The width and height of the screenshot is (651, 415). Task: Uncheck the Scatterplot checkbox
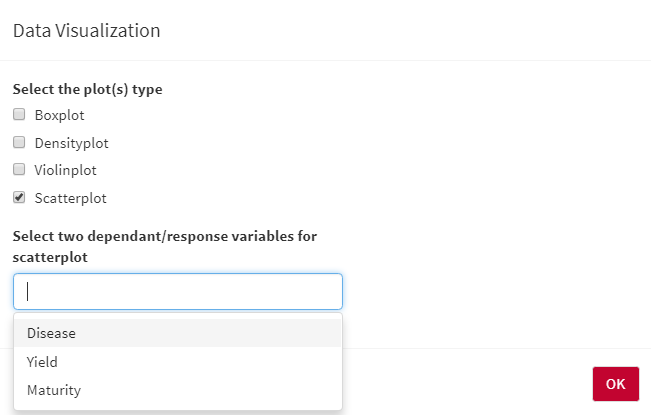[19, 198]
